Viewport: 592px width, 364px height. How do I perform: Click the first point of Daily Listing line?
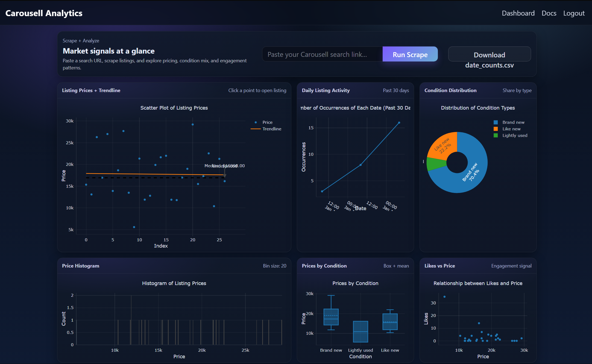(x=322, y=191)
